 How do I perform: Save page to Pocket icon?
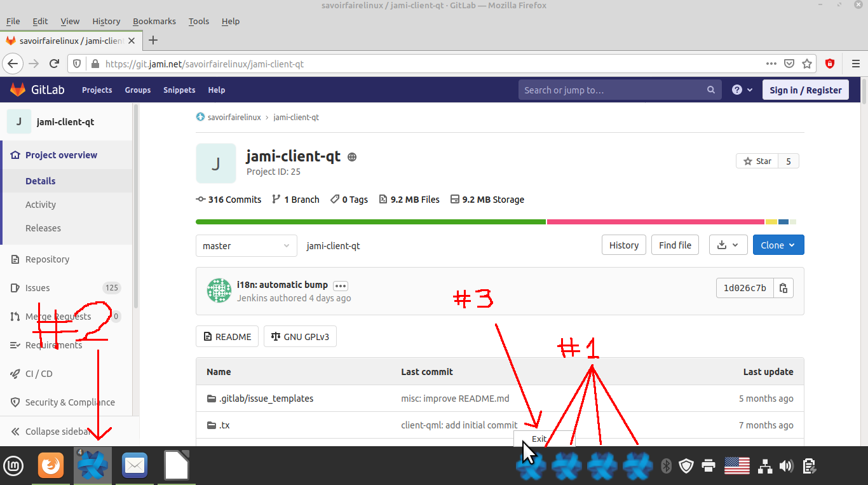[789, 64]
